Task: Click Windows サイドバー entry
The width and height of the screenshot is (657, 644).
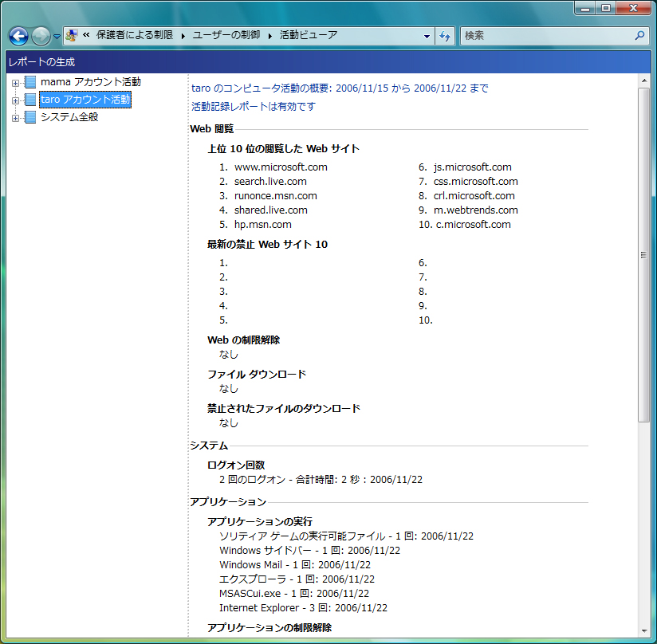Action: 309,551
